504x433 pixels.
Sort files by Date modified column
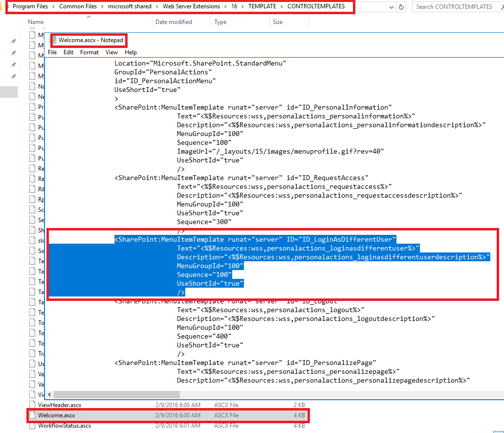(x=174, y=22)
